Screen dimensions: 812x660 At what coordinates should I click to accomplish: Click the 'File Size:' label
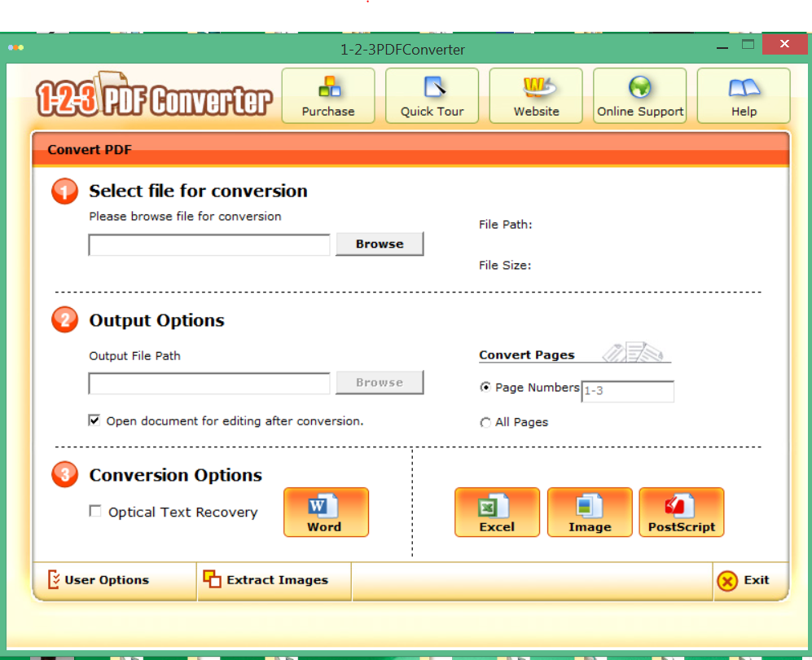coord(505,266)
